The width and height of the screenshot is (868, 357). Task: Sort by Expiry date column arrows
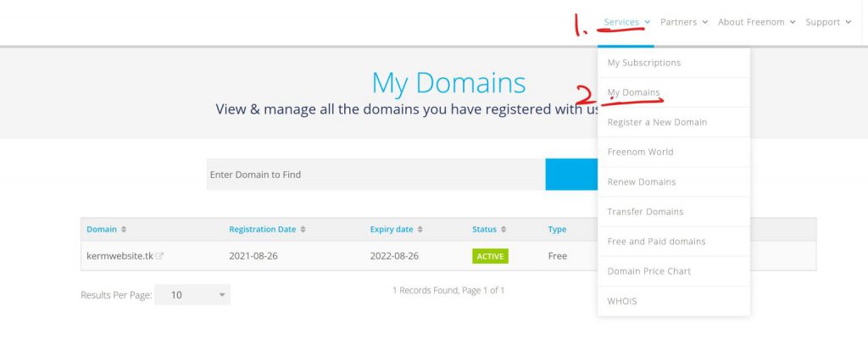pos(420,230)
